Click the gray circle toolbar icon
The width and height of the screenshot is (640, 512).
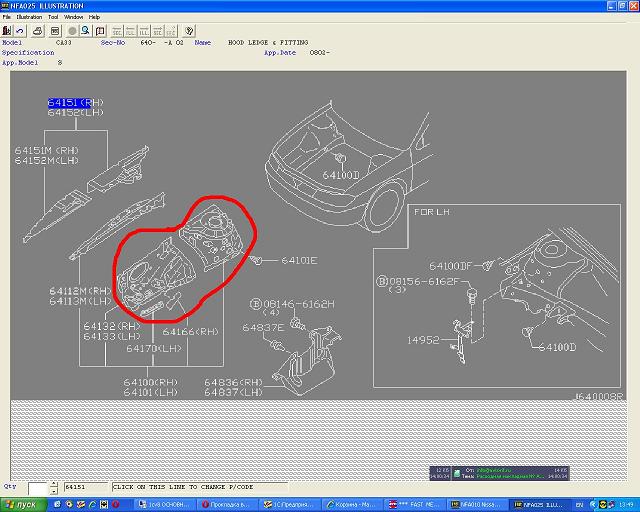[x=72, y=31]
